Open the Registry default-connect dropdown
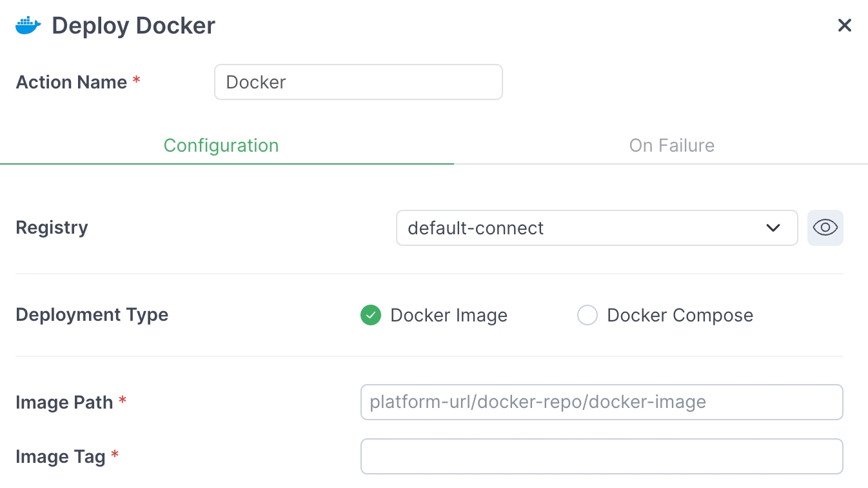Image resolution: width=868 pixels, height=488 pixels. [580, 228]
